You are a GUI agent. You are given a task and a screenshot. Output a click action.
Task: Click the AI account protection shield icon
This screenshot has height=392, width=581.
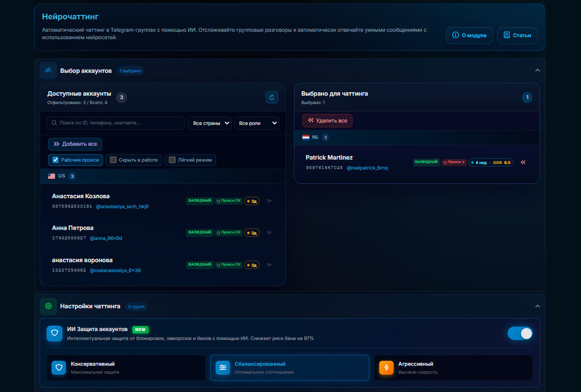coord(55,333)
